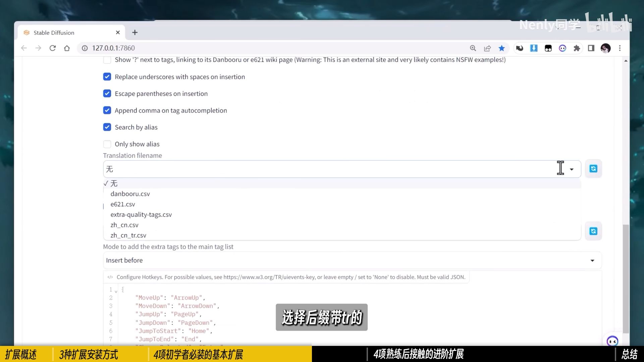Viewport: 644px width, 362px height.
Task: Click the browser back navigation arrow
Action: pyautogui.click(x=23, y=48)
